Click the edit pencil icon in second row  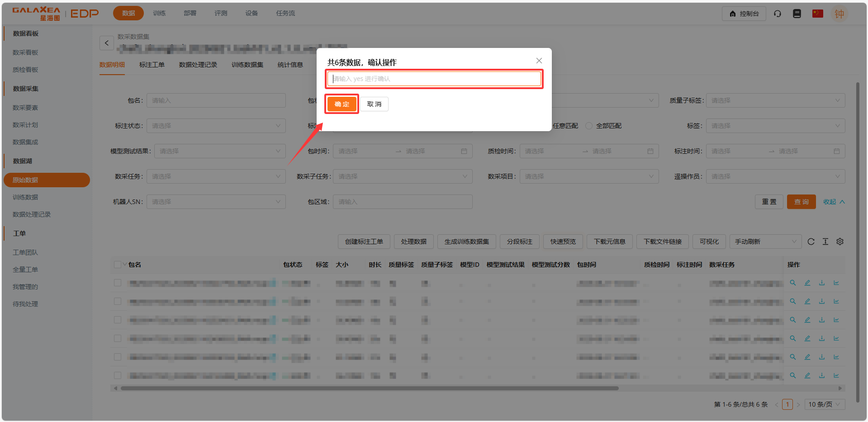[807, 301]
